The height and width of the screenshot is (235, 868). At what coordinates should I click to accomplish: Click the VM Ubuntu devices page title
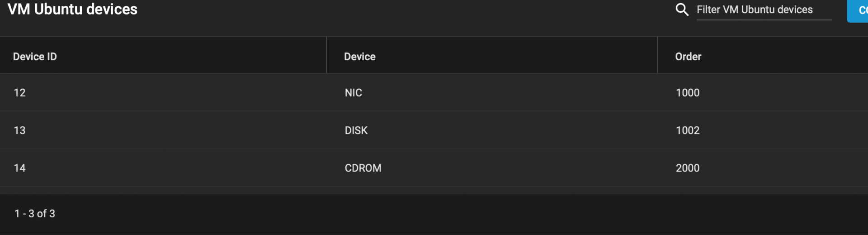click(x=72, y=9)
